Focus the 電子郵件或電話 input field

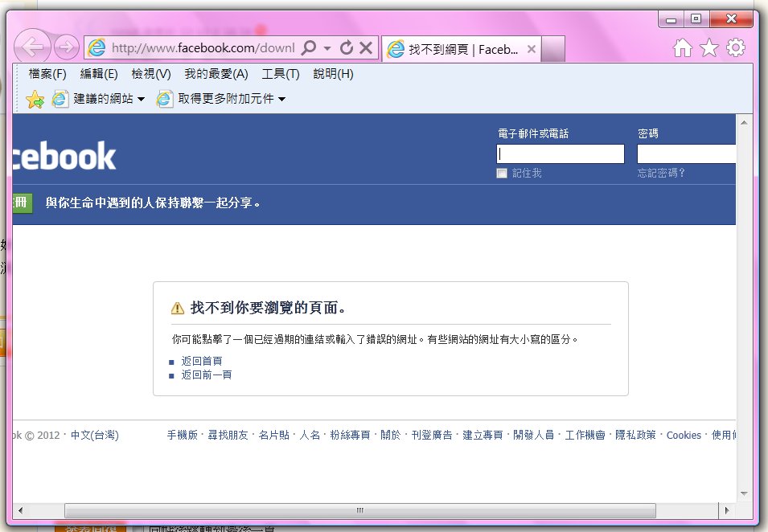click(x=561, y=153)
